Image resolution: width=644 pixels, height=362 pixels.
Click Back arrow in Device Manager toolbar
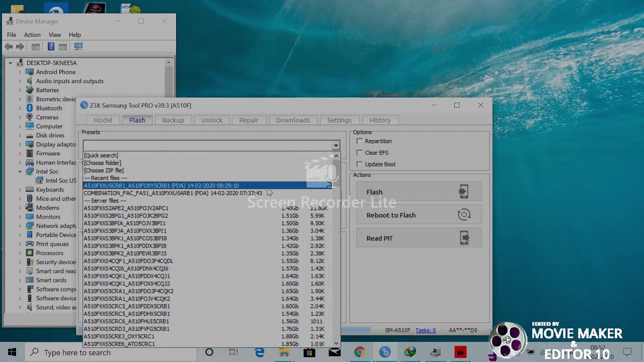tap(9, 47)
